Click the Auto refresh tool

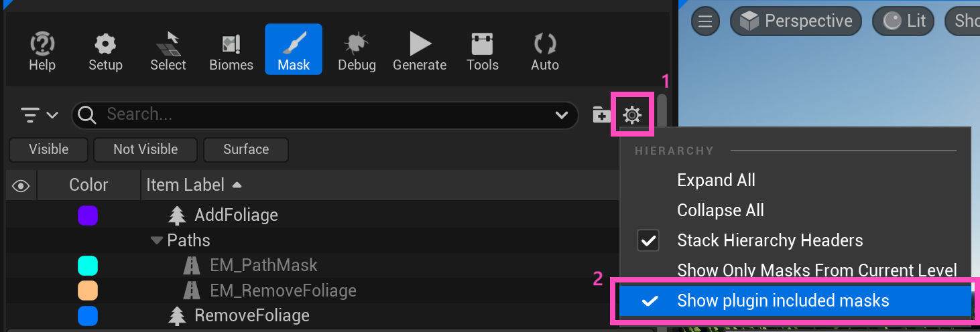coord(545,51)
